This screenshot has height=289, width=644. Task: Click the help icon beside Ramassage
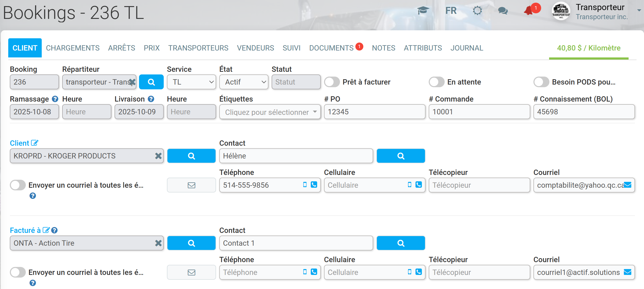click(55, 99)
